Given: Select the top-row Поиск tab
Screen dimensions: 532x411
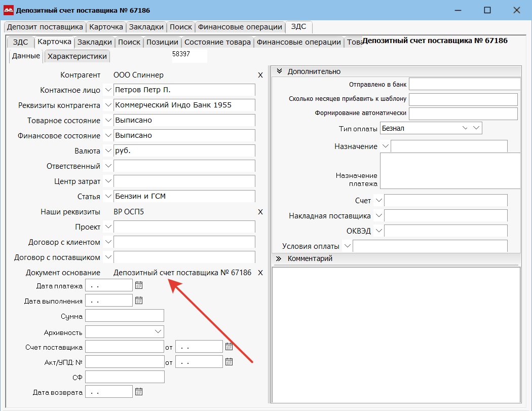Looking at the screenshot, I should (181, 27).
